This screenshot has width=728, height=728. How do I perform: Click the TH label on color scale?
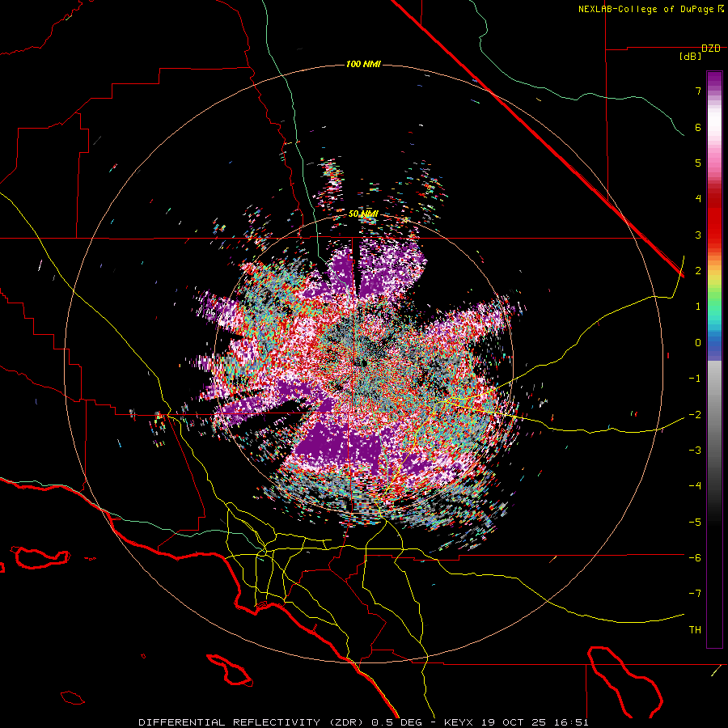(x=695, y=629)
